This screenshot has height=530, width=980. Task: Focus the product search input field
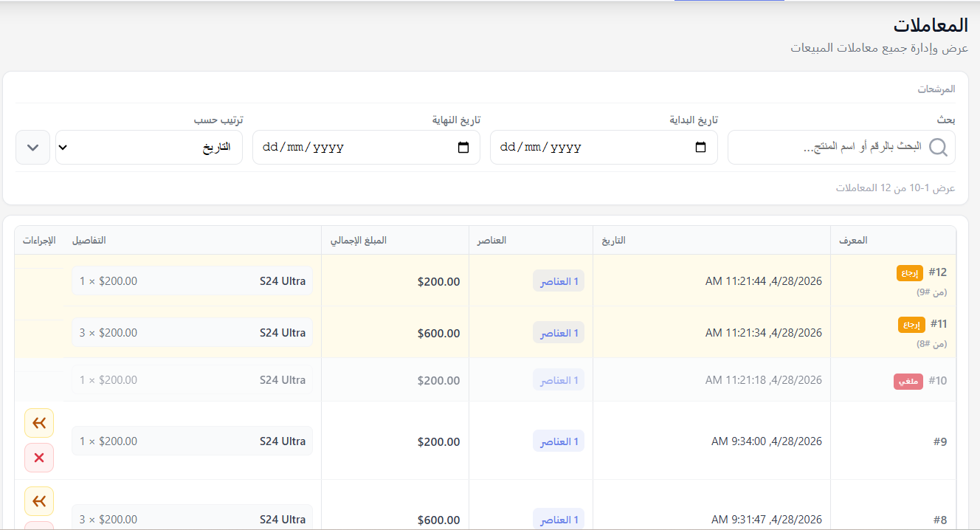click(x=841, y=147)
